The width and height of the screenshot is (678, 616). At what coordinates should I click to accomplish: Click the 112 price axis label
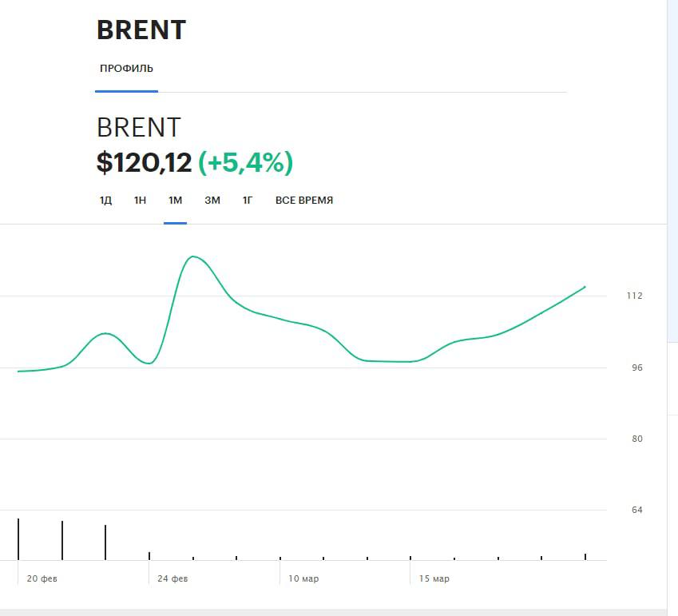click(x=634, y=296)
